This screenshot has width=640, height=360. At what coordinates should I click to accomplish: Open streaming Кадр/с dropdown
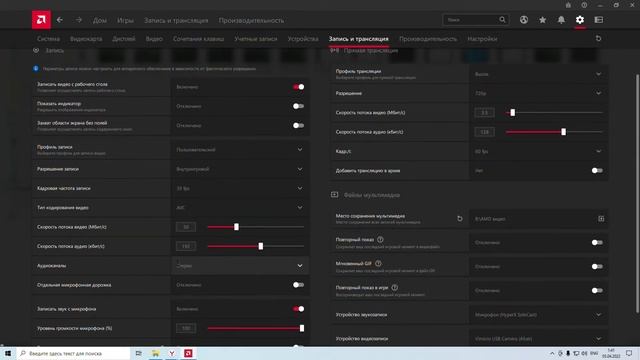point(538,151)
